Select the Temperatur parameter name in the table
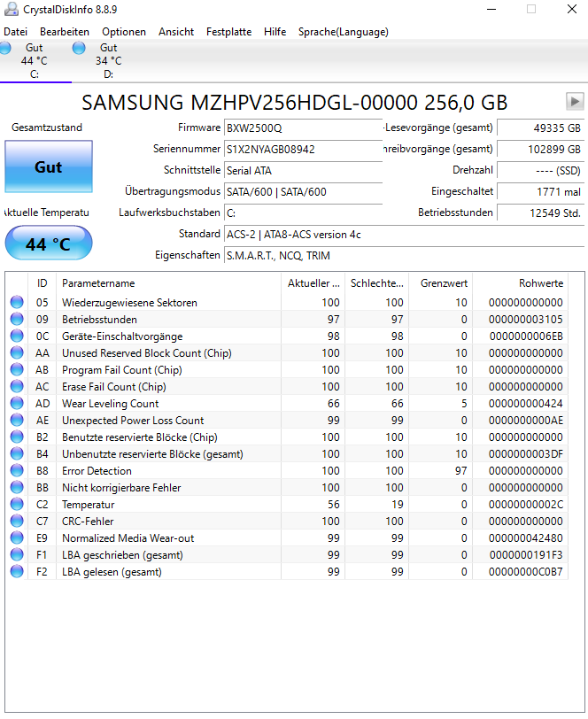588x719 pixels. pos(88,505)
